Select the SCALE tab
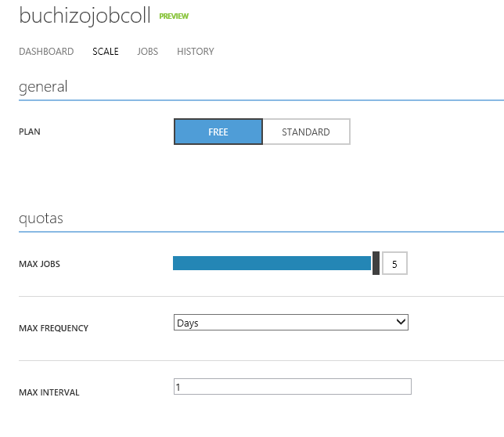504x437 pixels. point(106,52)
